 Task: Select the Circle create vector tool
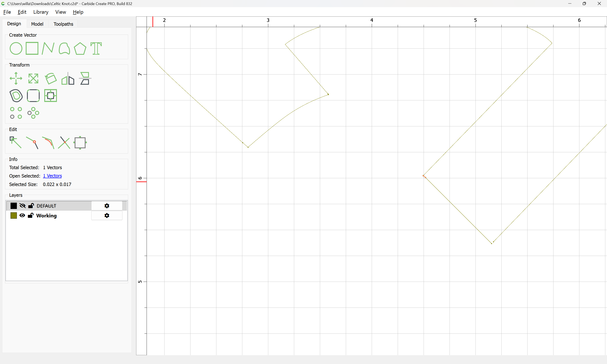(x=16, y=48)
